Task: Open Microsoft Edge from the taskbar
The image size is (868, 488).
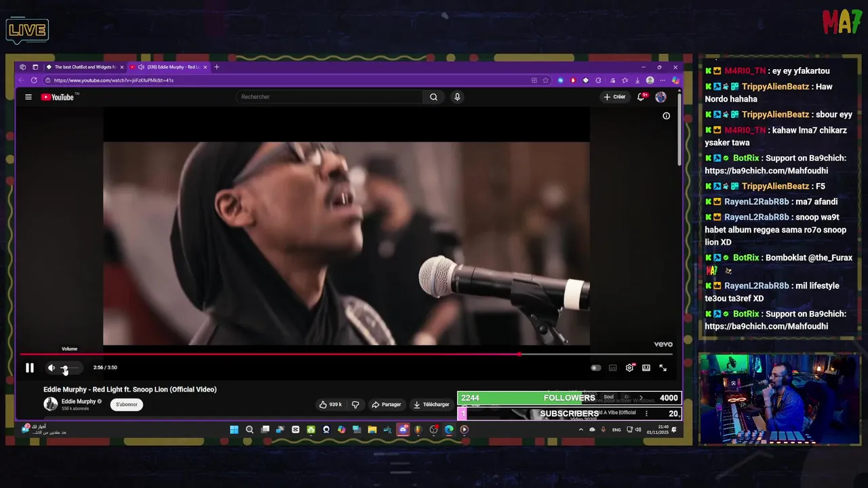Action: pos(449,430)
